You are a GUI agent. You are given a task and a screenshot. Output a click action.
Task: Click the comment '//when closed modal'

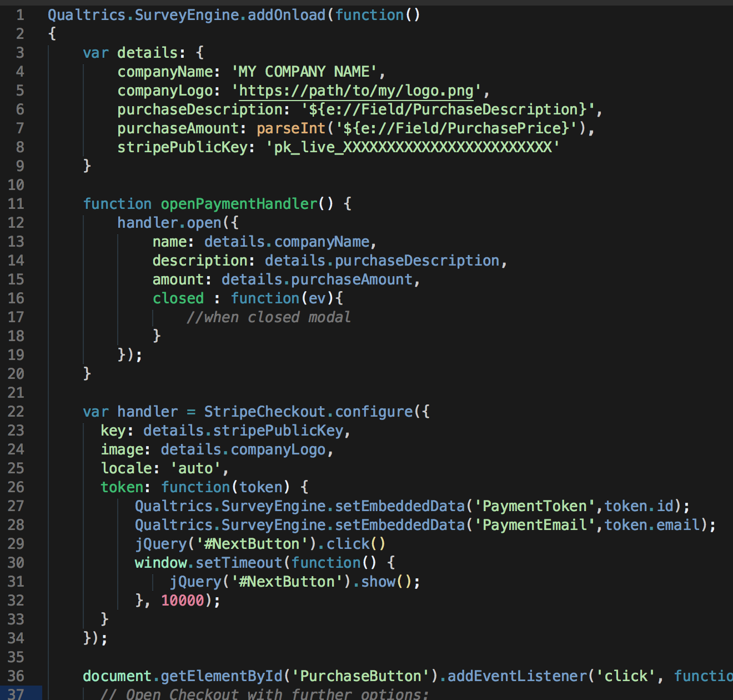[x=268, y=317]
